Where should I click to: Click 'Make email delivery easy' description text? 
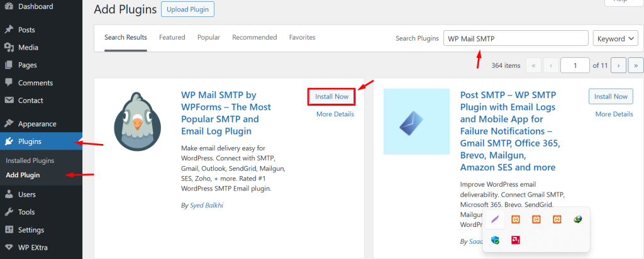(233, 168)
